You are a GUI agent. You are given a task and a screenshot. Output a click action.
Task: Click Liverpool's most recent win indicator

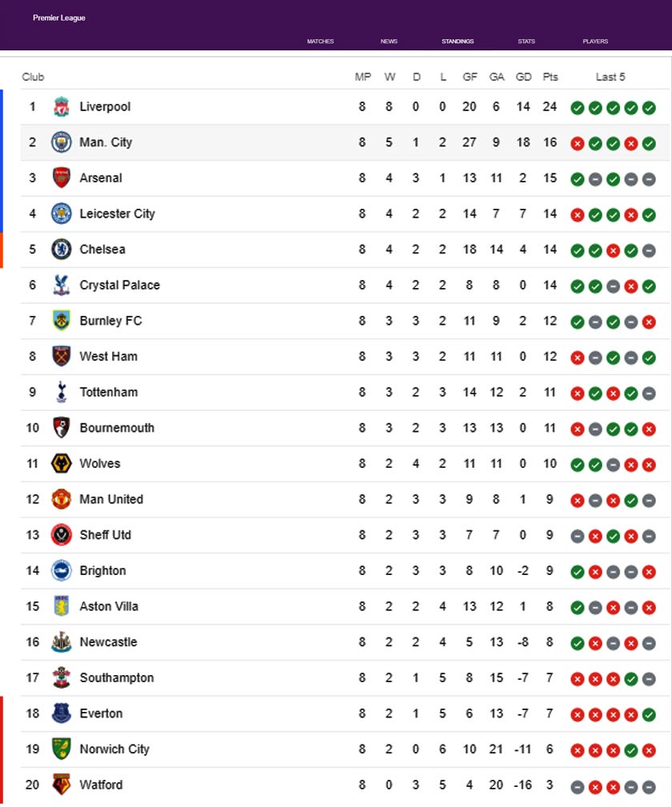(649, 108)
